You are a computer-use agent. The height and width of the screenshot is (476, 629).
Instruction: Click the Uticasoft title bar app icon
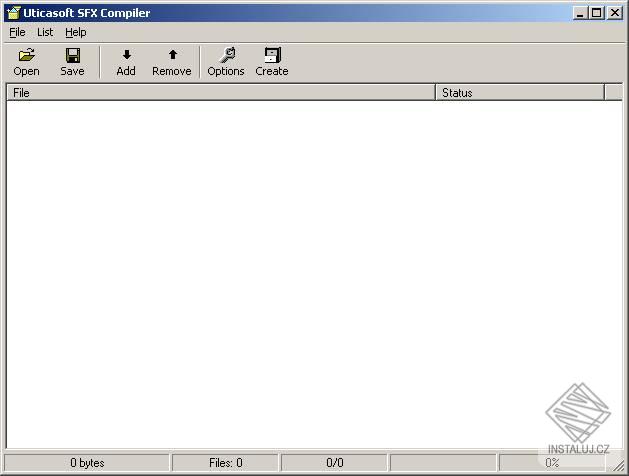[x=14, y=12]
